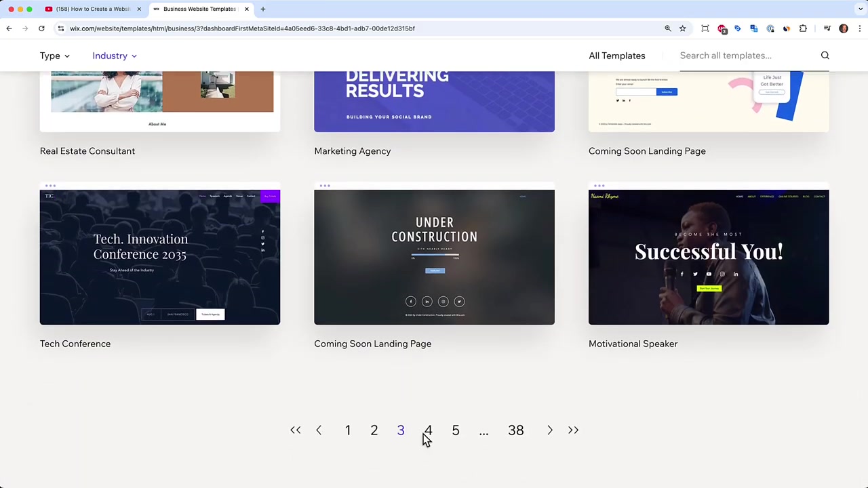868x488 pixels.
Task: Open the All Templates link
Action: point(617,56)
